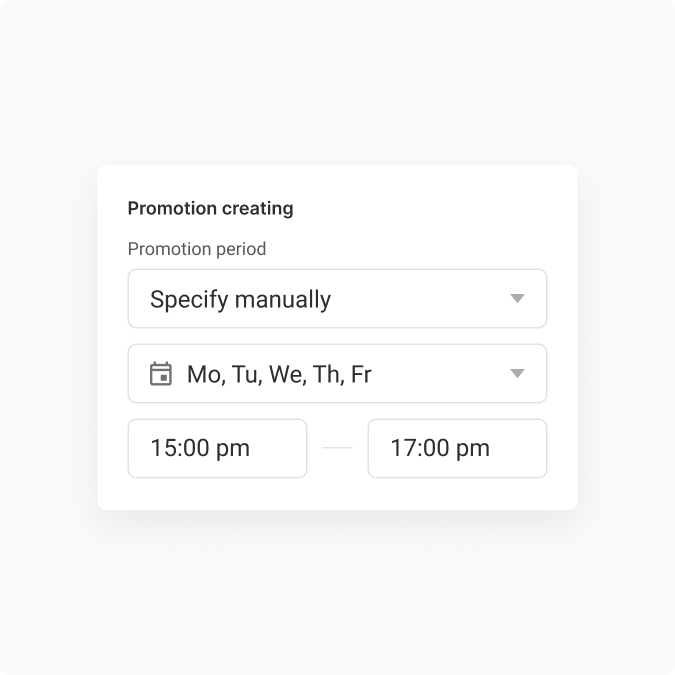This screenshot has width=675, height=675.
Task: Click the 15:00 pm text
Action: click(x=200, y=449)
